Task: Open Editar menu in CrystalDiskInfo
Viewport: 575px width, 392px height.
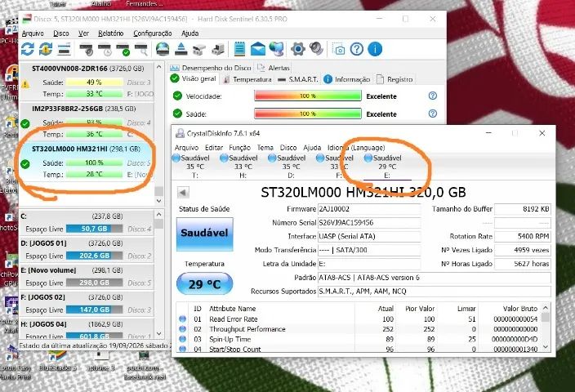Action: (x=214, y=148)
